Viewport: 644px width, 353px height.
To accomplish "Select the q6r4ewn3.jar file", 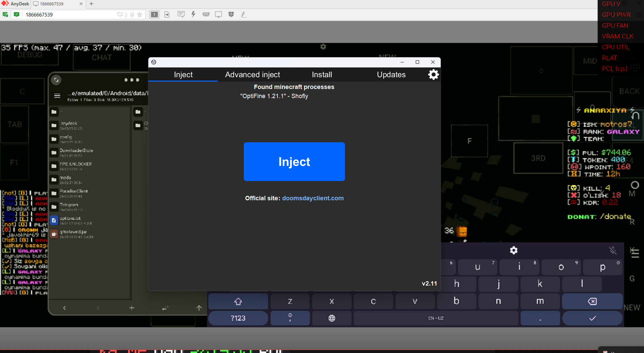I will 89,234.
